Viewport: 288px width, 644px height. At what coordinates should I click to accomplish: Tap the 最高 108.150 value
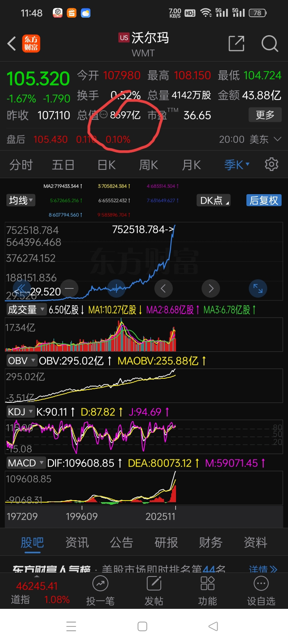[x=179, y=75]
